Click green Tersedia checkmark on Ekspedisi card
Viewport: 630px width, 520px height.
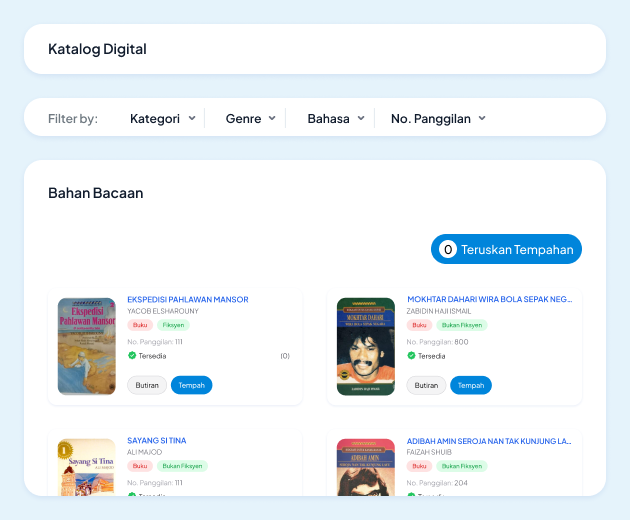132,355
